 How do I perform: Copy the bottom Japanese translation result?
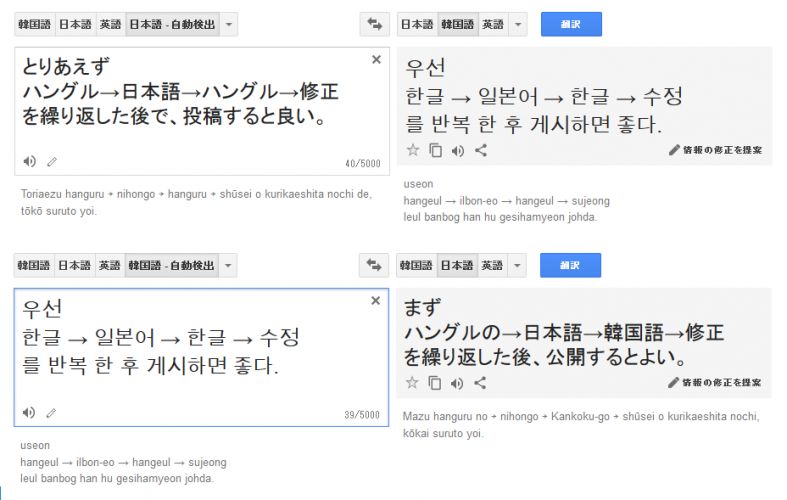pyautogui.click(x=435, y=383)
